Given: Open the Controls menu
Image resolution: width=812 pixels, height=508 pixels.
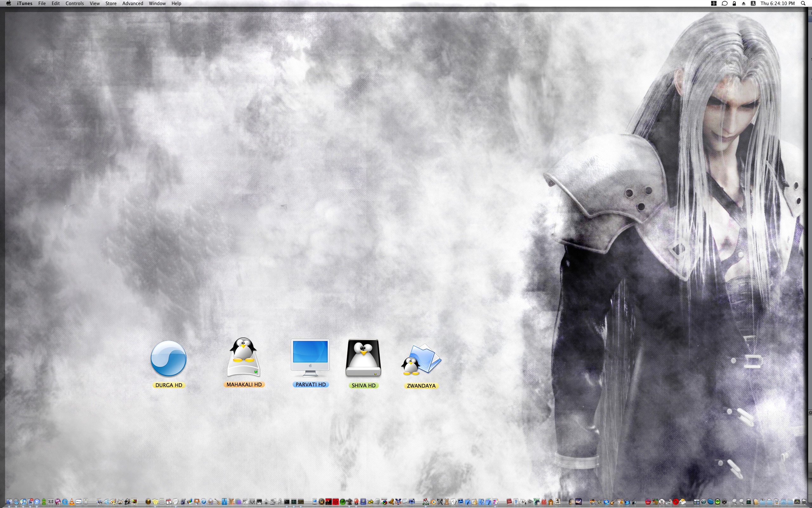Looking at the screenshot, I should (75, 3).
